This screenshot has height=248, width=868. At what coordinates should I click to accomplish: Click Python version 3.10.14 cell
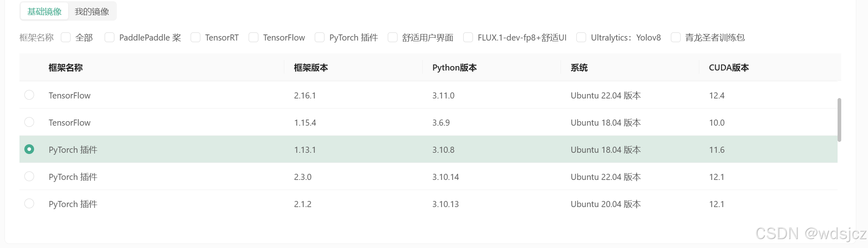(x=445, y=177)
